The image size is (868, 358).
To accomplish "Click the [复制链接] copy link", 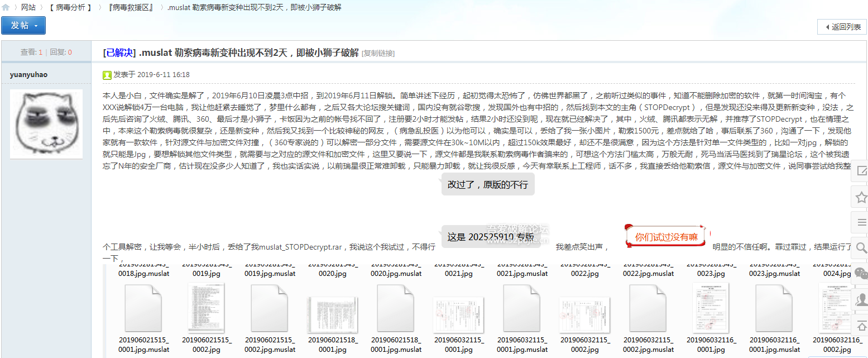I will 378,54.
